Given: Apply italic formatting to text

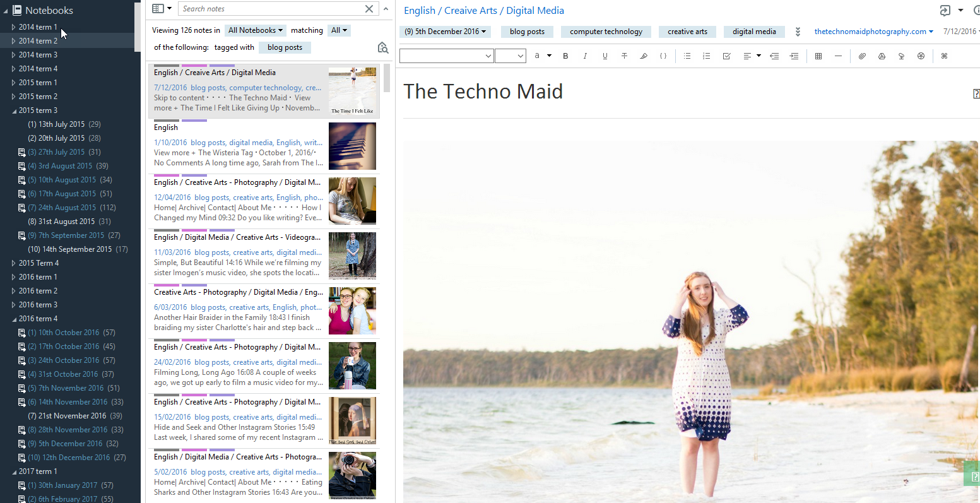Looking at the screenshot, I should click(585, 56).
